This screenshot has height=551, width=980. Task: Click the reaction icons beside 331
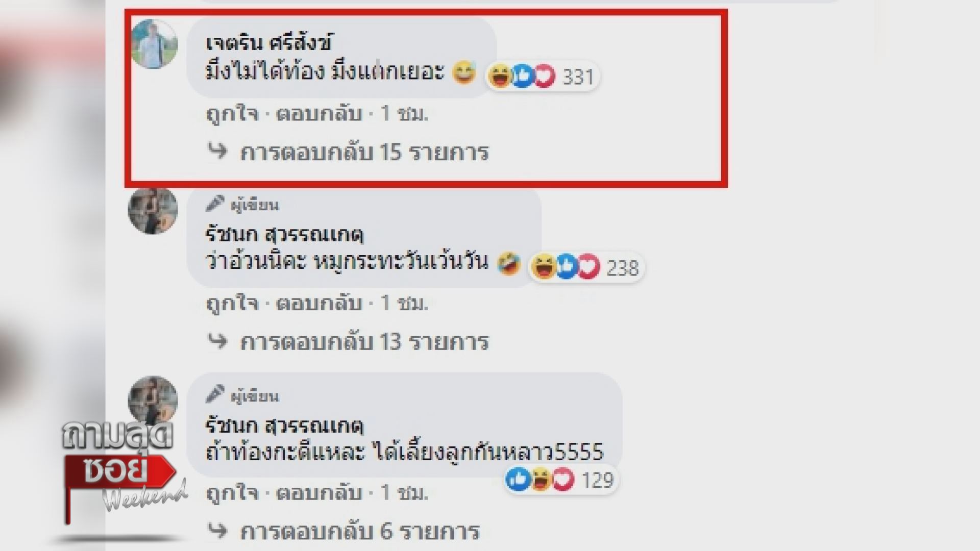[522, 77]
